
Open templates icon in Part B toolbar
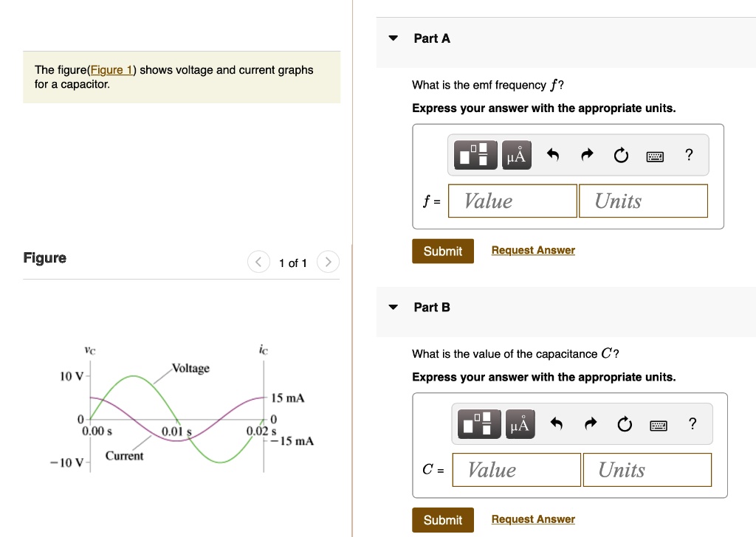click(479, 424)
